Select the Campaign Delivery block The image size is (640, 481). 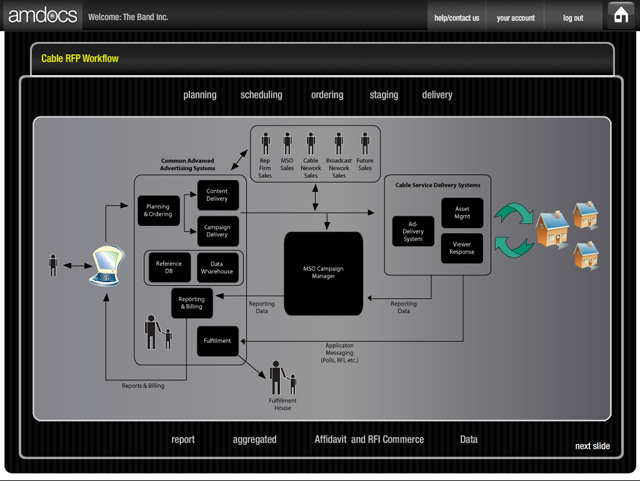(x=218, y=231)
